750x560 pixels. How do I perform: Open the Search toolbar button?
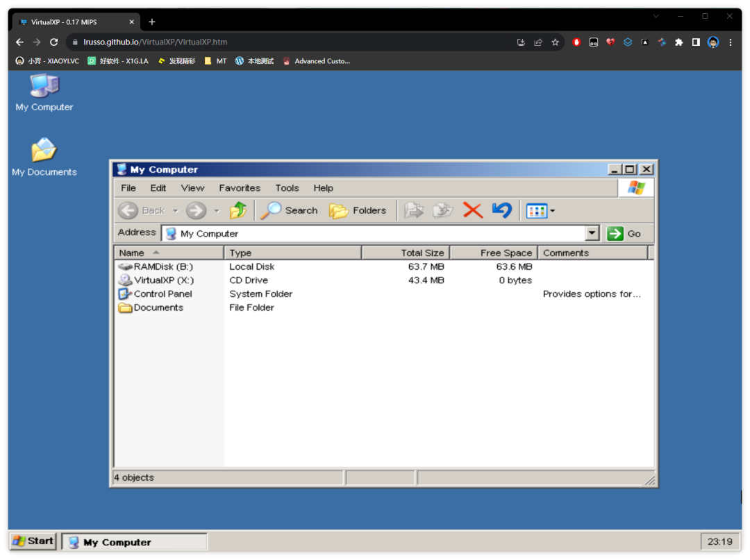(x=290, y=210)
